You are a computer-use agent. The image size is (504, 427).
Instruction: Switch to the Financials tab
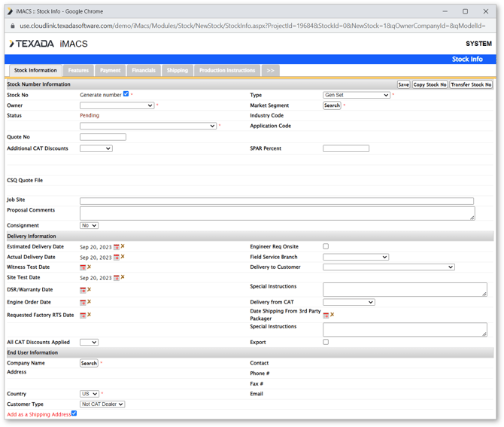tap(144, 70)
